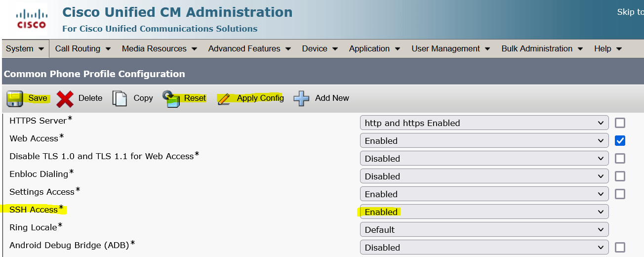Click the Reset button label
644x257 pixels.
(x=195, y=98)
